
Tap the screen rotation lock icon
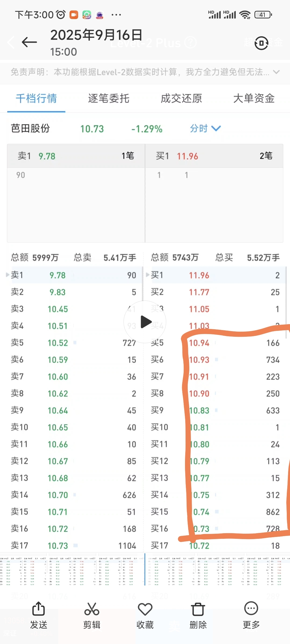click(261, 43)
